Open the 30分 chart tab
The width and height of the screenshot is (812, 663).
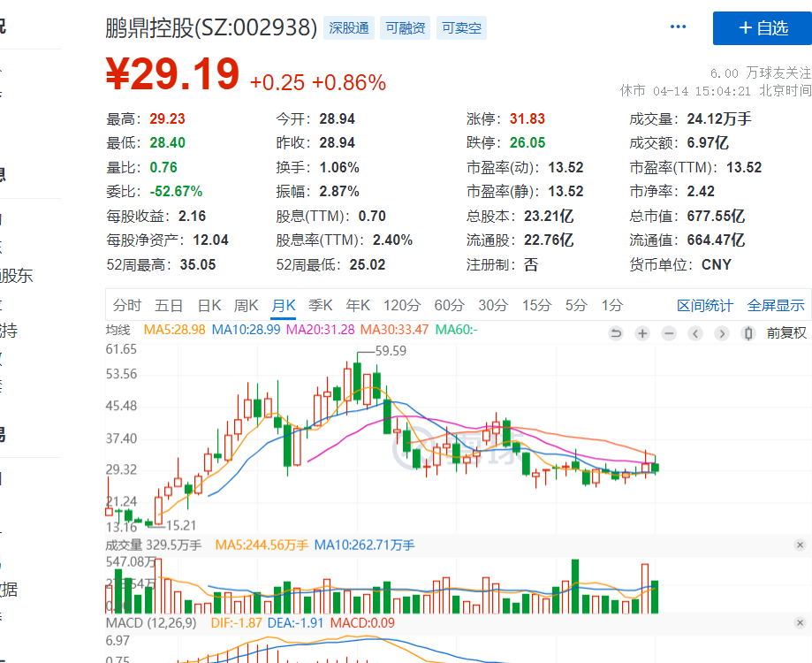point(493,305)
